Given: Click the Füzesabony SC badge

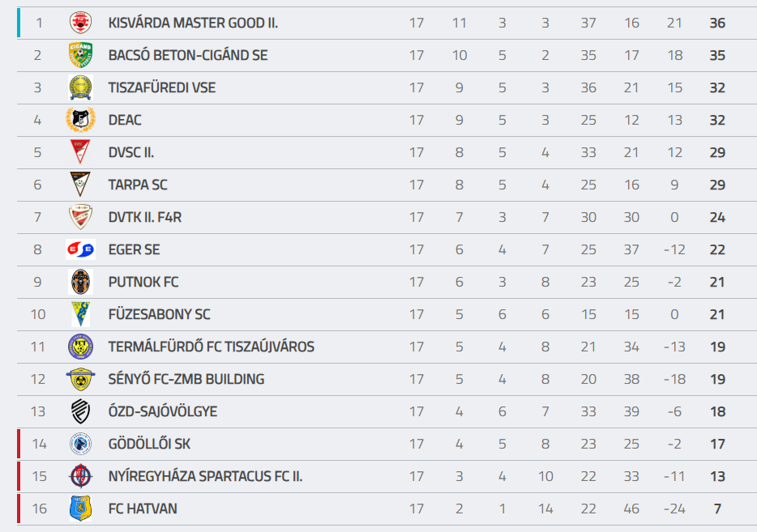Looking at the screenshot, I should coord(80,314).
